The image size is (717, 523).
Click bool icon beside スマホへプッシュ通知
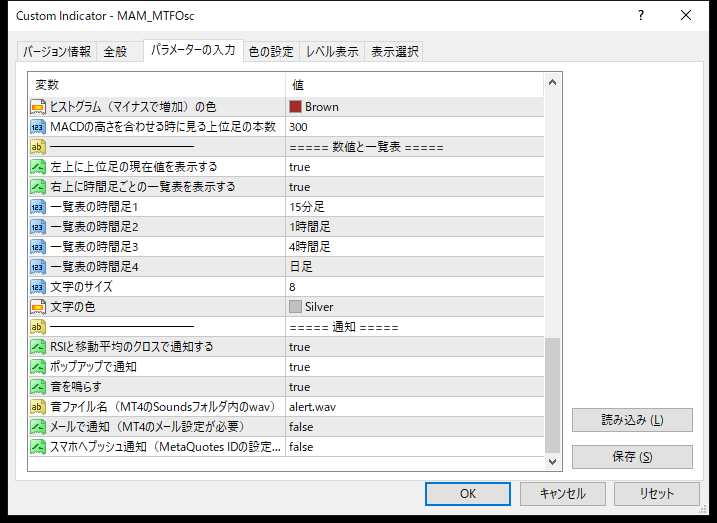pyautogui.click(x=38, y=447)
